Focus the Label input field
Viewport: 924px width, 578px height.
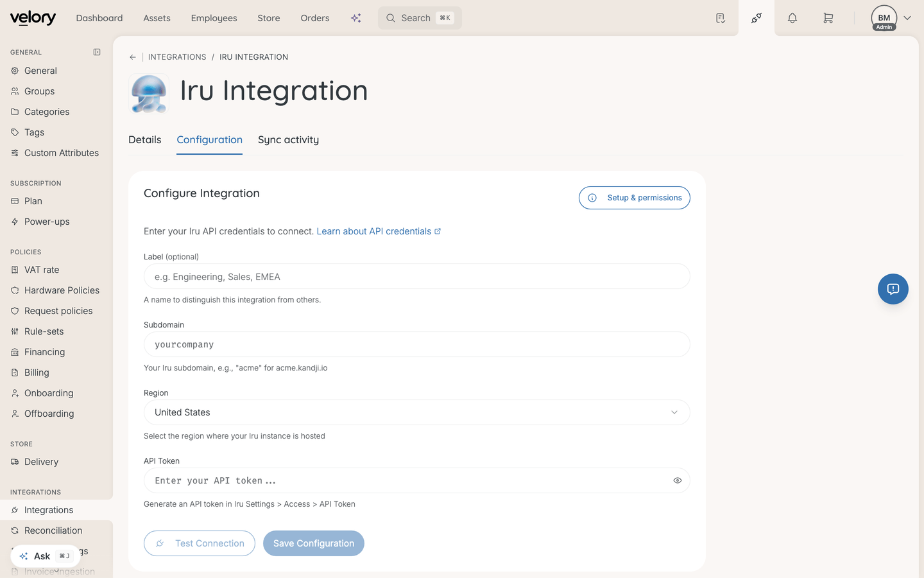(417, 276)
